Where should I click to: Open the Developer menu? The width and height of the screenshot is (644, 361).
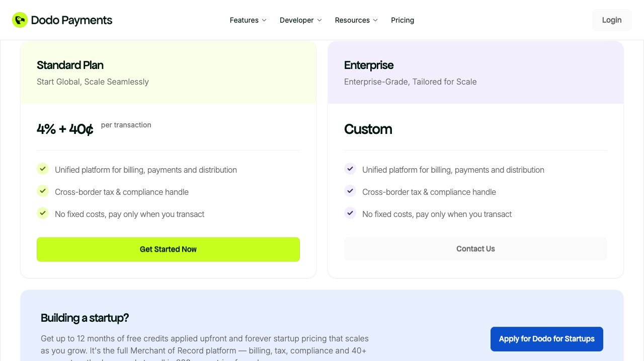click(301, 20)
